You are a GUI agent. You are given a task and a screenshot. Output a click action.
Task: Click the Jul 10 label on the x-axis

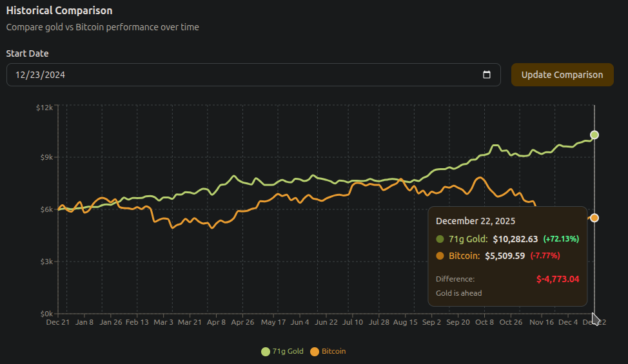(353, 322)
